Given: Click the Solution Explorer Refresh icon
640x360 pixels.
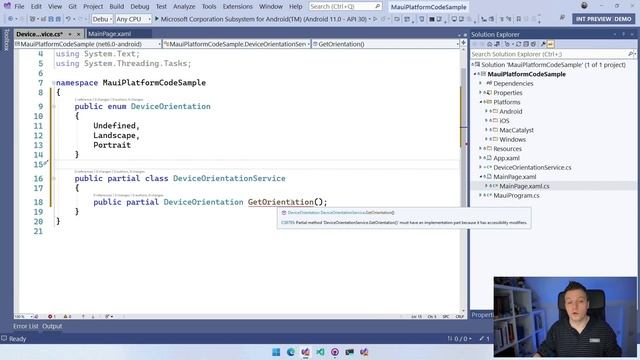Looking at the screenshot, I should [x=518, y=44].
